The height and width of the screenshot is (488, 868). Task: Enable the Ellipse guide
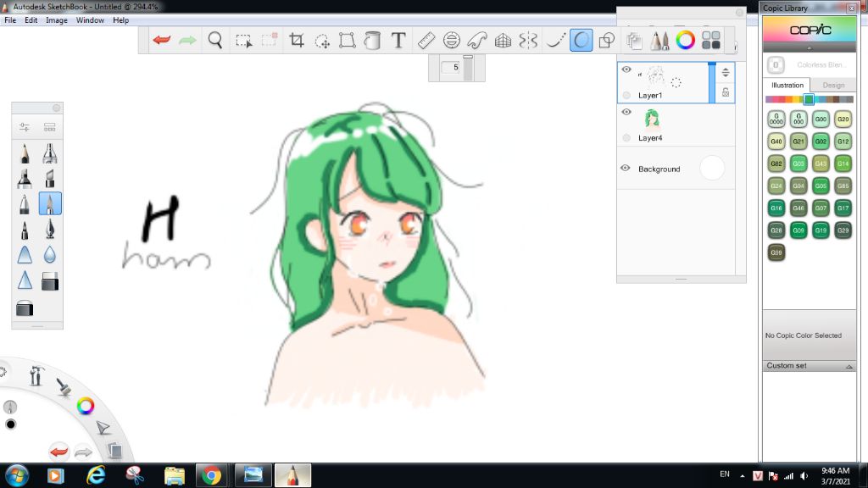pyautogui.click(x=452, y=40)
